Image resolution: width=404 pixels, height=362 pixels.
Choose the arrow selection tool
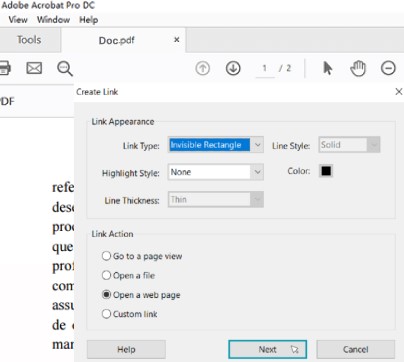click(328, 68)
